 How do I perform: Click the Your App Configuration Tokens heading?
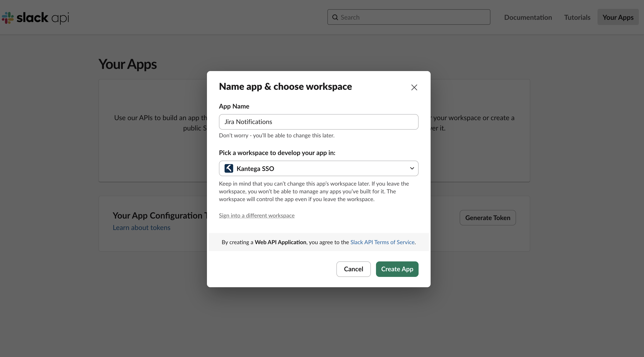[160, 215]
